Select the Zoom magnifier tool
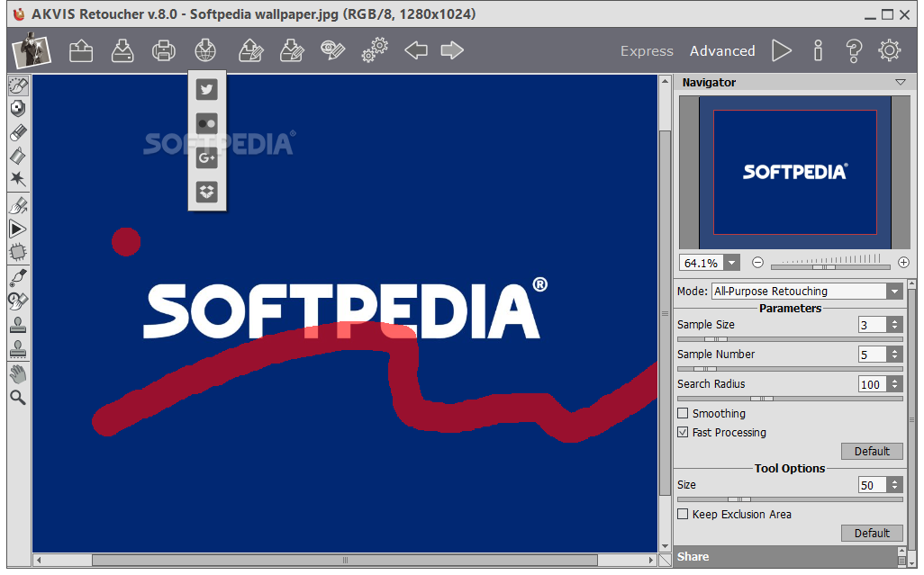Viewport: 924px width, 575px height. [18, 398]
